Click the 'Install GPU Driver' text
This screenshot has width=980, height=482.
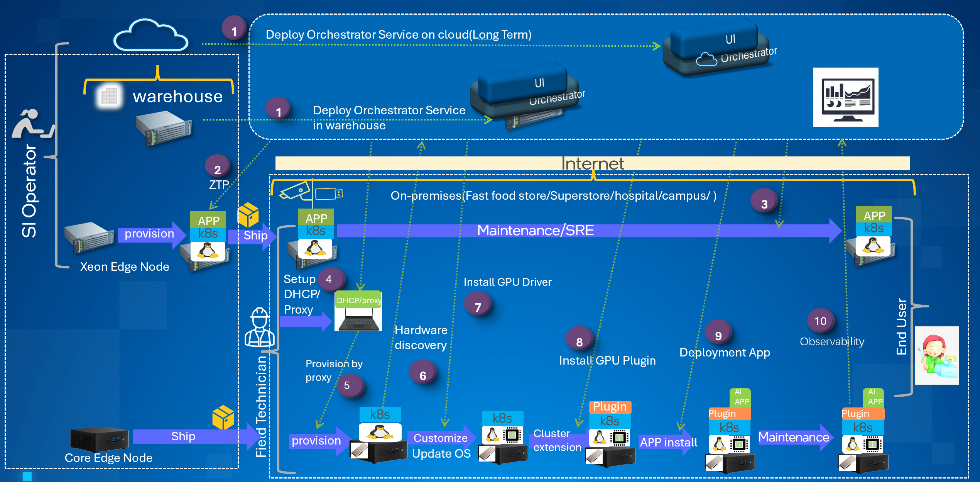507,282
